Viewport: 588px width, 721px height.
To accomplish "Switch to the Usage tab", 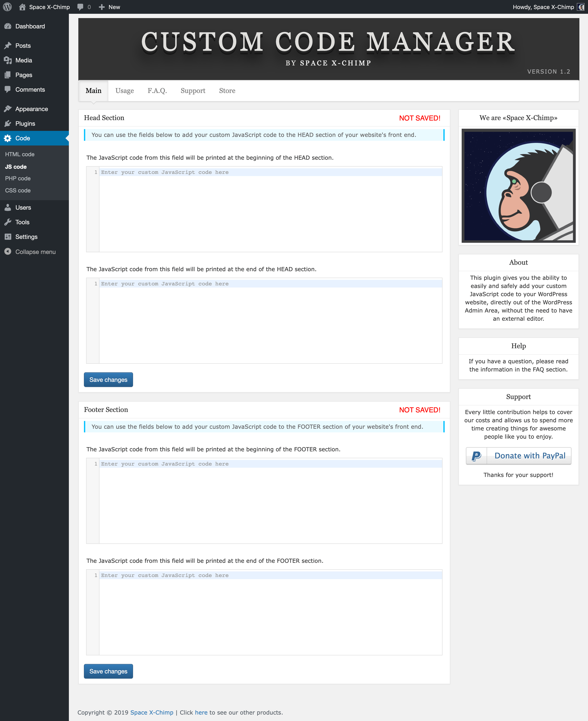I will pos(125,90).
